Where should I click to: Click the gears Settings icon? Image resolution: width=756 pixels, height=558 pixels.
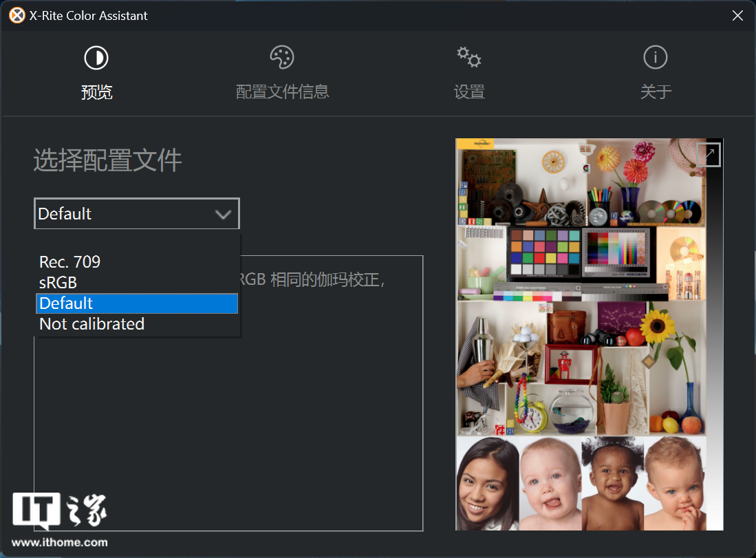(x=469, y=58)
